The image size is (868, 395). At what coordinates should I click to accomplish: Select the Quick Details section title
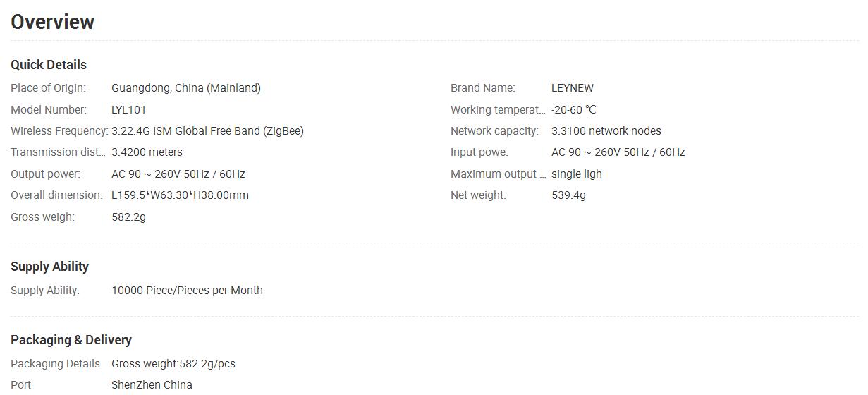click(49, 65)
